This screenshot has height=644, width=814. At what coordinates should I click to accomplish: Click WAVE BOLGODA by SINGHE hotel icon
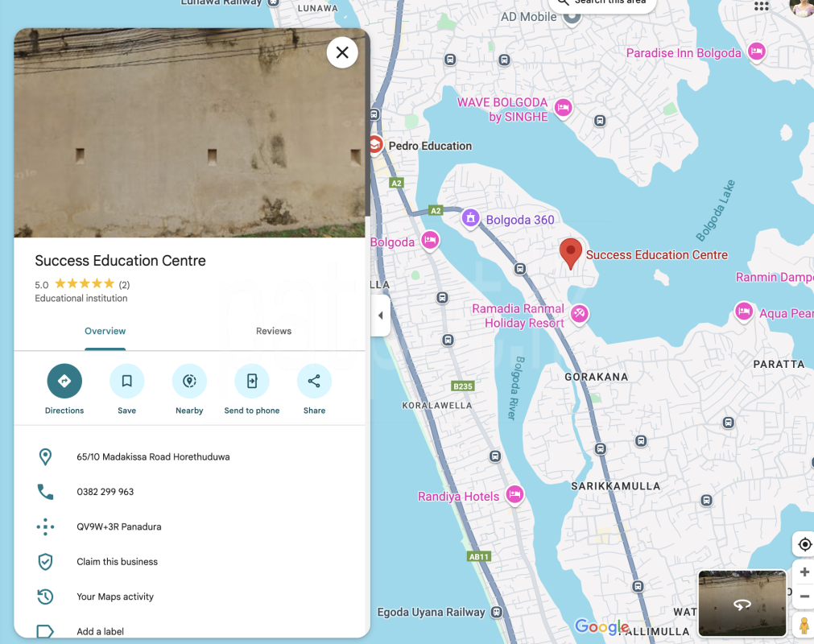click(x=563, y=108)
